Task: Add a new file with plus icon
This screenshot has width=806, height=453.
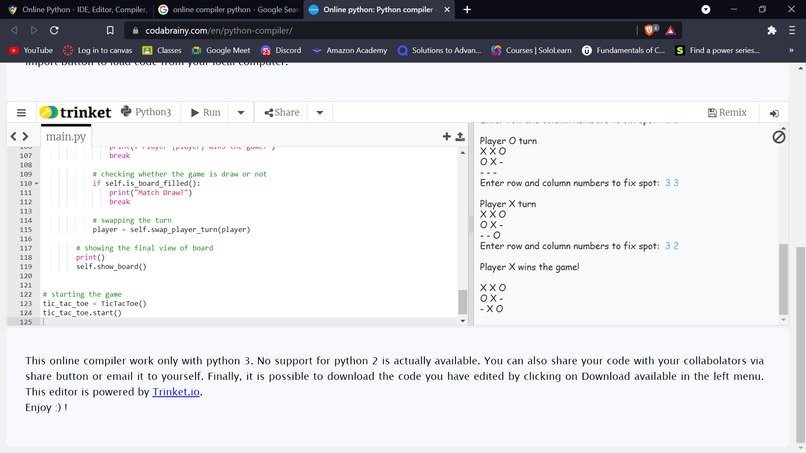Action: 447,136
